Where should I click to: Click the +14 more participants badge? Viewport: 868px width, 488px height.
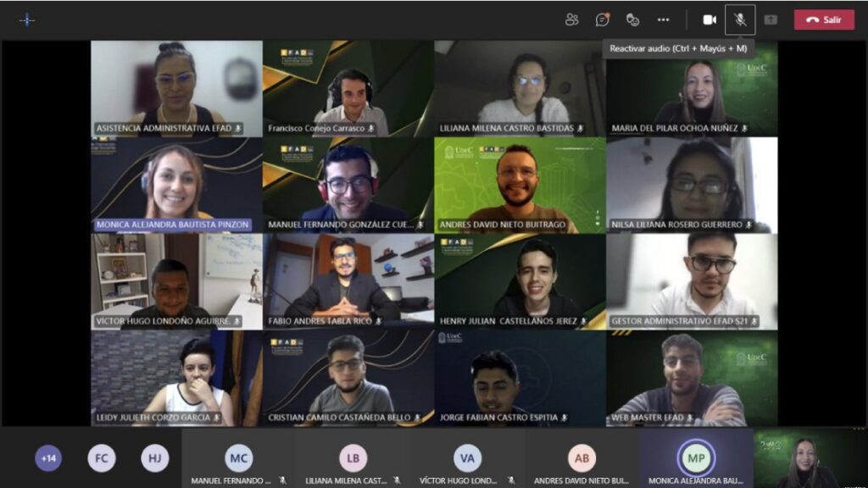[x=48, y=458]
